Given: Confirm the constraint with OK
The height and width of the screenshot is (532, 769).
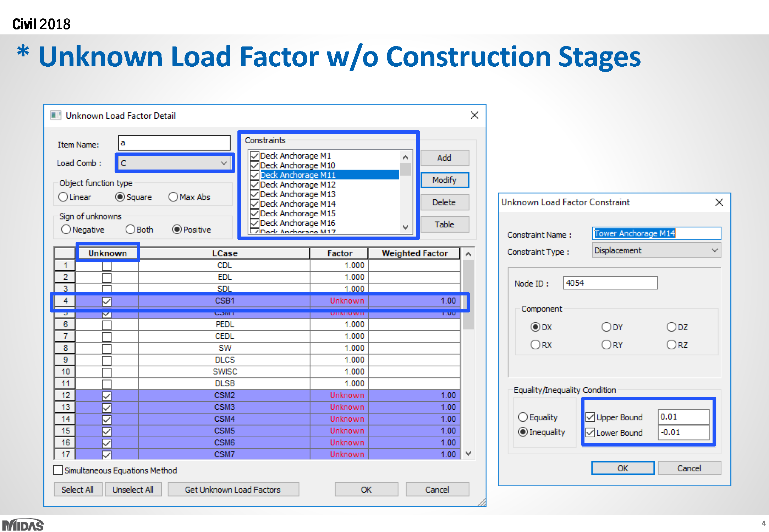Looking at the screenshot, I should pos(622,468).
